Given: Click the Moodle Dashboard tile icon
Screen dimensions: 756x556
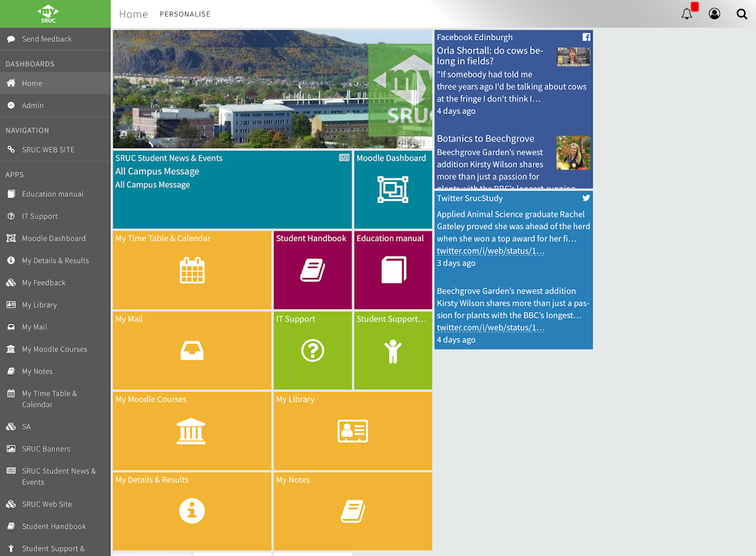Looking at the screenshot, I should click(x=393, y=190).
